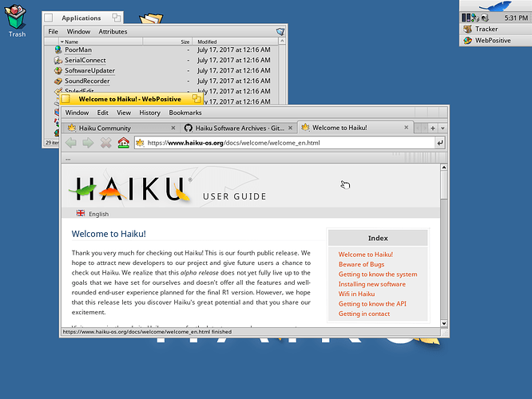The height and width of the screenshot is (399, 532).
Task: Open a new tab with plus button
Action: click(433, 128)
